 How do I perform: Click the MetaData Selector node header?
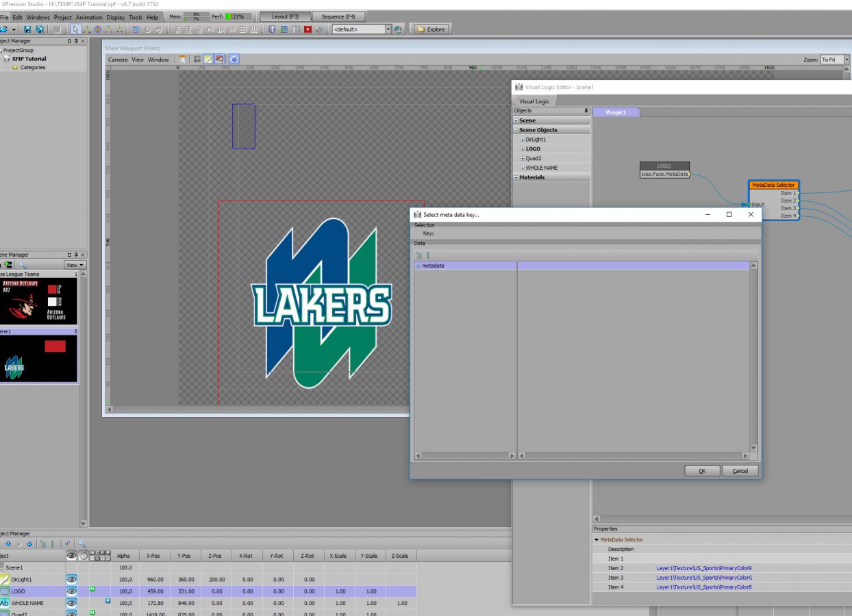point(773,185)
